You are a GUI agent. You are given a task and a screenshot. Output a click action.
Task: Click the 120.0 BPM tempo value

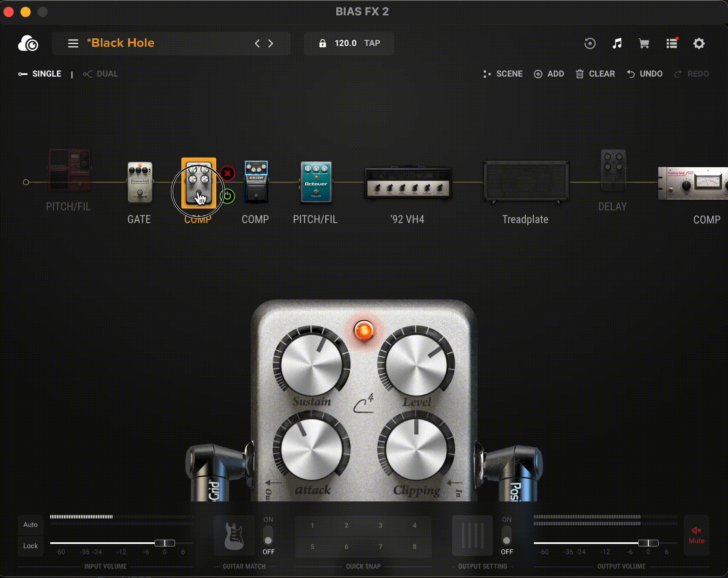(x=345, y=43)
